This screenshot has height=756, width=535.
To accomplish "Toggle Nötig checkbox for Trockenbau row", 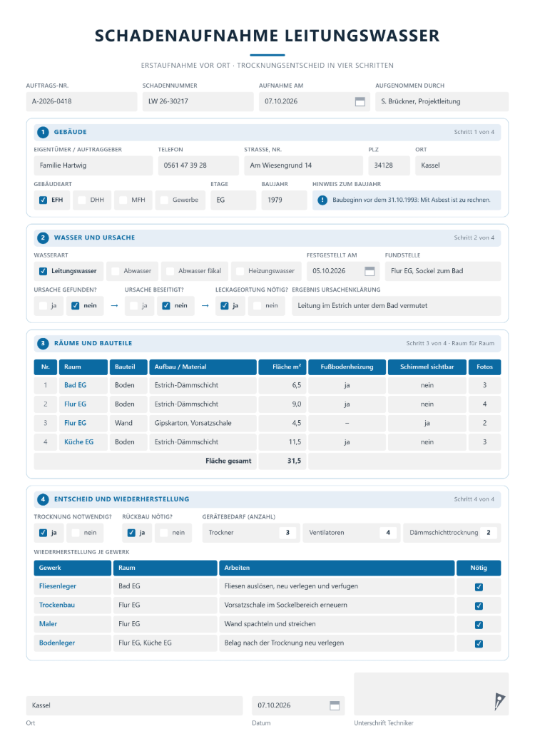I will pos(479,606).
